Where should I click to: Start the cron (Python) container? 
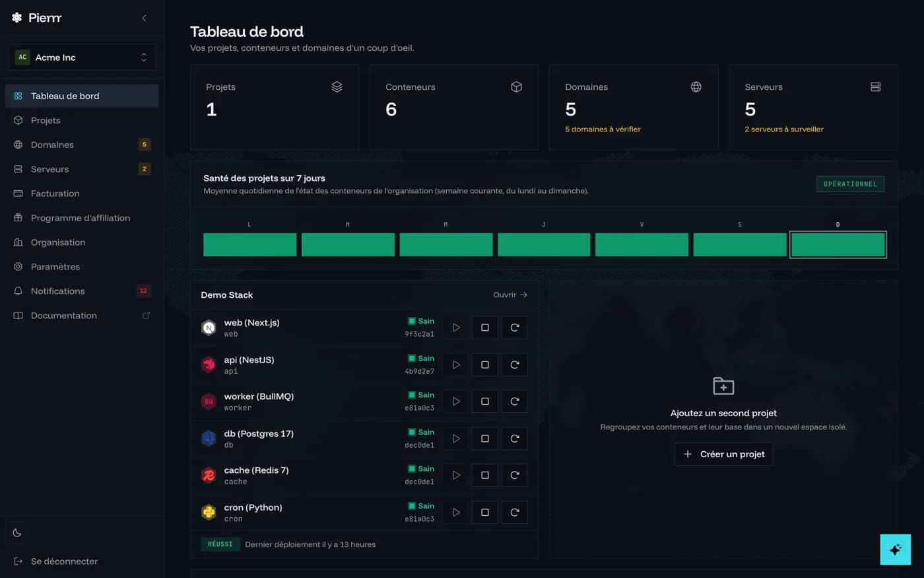tap(456, 512)
